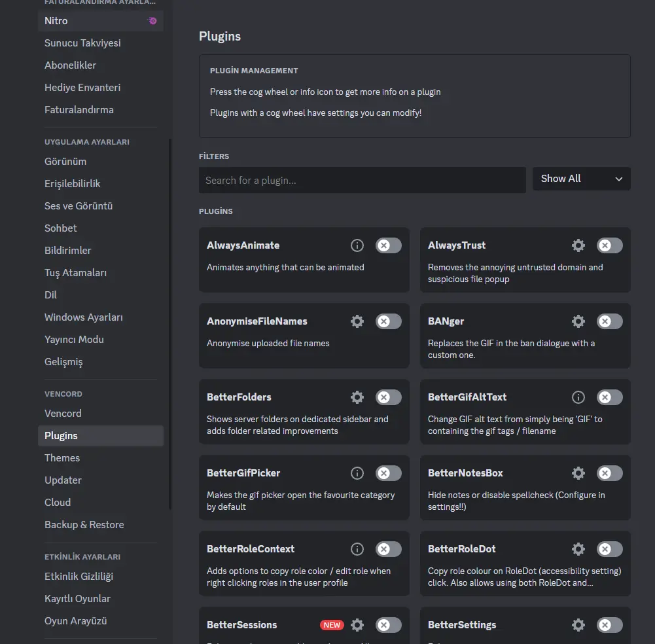Click the sidebar scrollbar thumb
The width and height of the screenshot is (655, 644).
coord(170,324)
